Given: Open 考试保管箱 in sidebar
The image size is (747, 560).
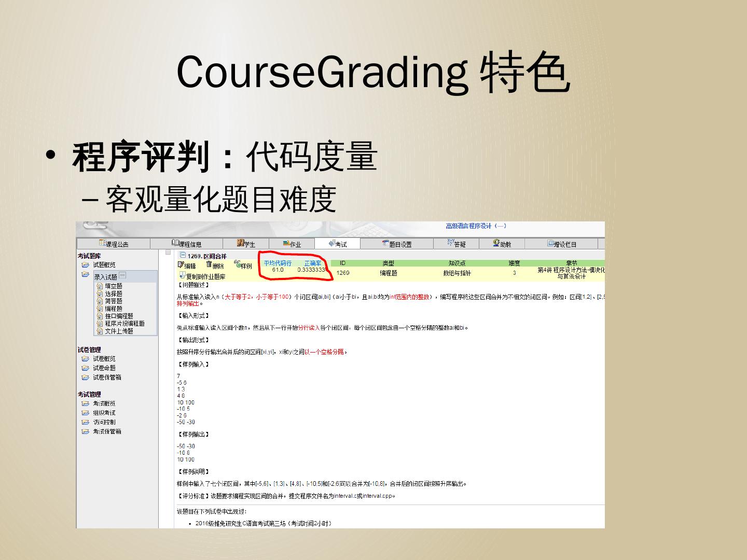Looking at the screenshot, I should pos(107,431).
